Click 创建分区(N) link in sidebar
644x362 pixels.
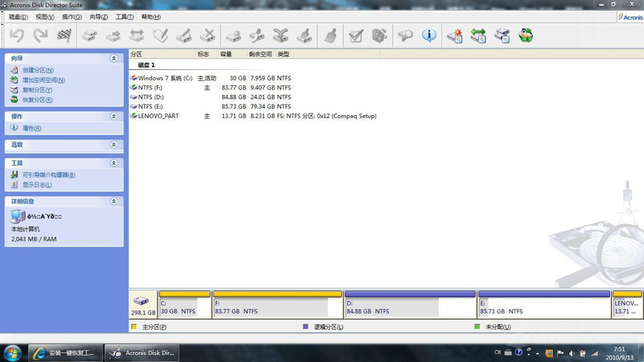(x=38, y=70)
